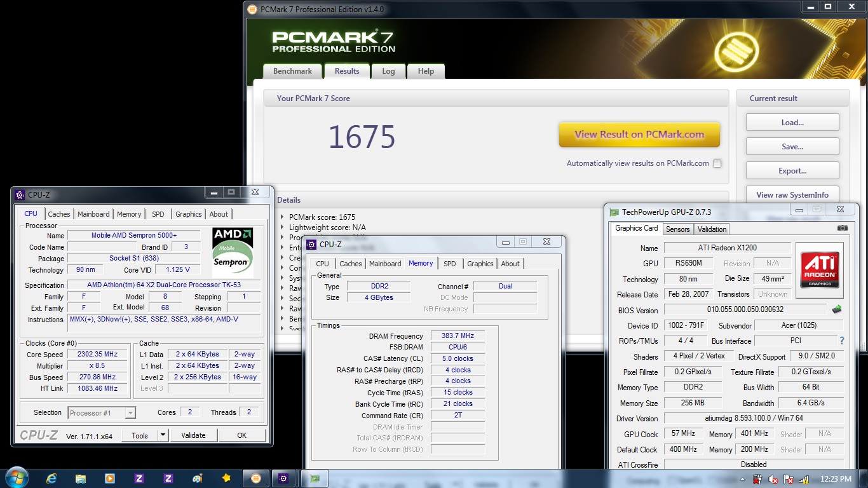Open About tab in left CPU-Z window

coord(219,214)
